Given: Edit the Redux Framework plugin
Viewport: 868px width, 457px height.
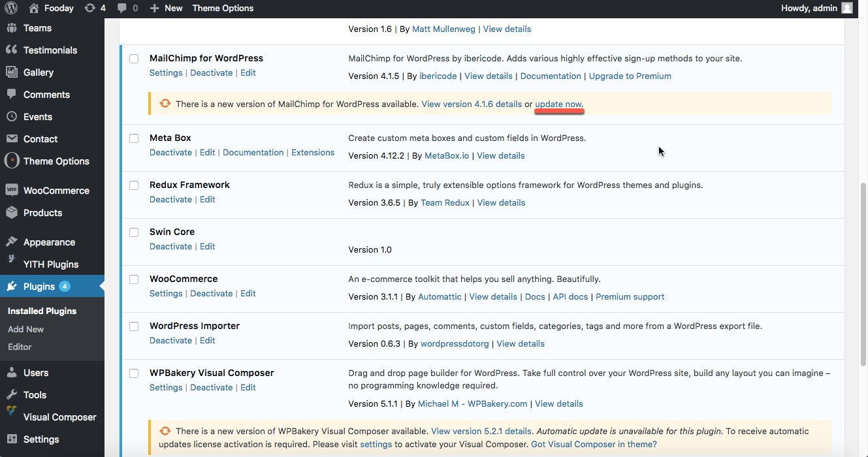Looking at the screenshot, I should (208, 200).
